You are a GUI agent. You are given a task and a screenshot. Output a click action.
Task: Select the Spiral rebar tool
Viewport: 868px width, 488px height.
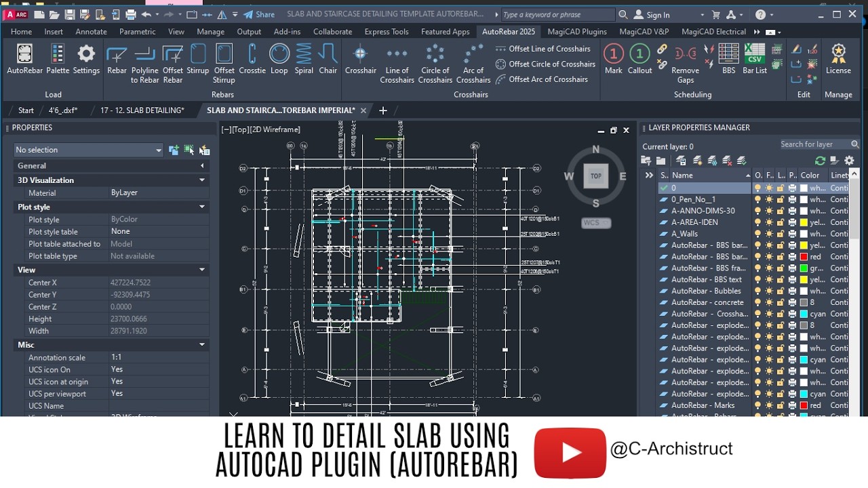click(304, 59)
